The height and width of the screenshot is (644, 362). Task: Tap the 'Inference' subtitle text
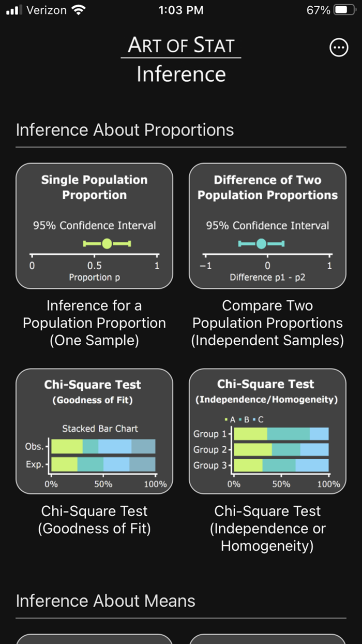[x=180, y=74]
